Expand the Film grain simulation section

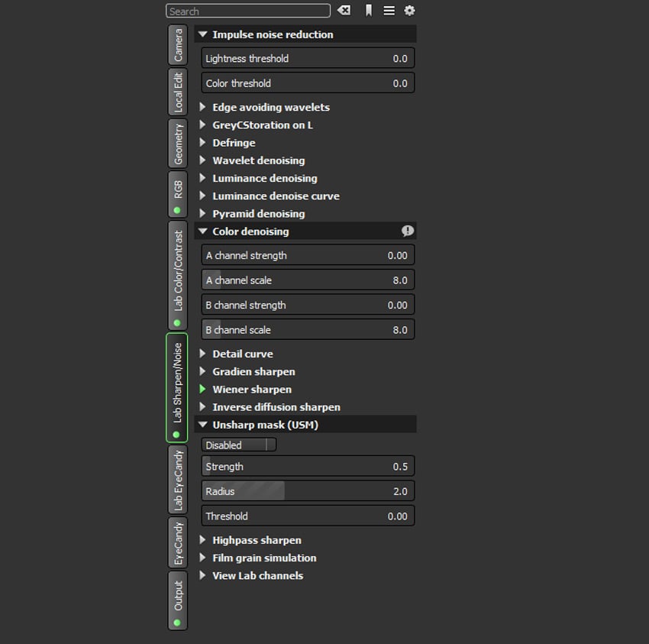(x=203, y=558)
